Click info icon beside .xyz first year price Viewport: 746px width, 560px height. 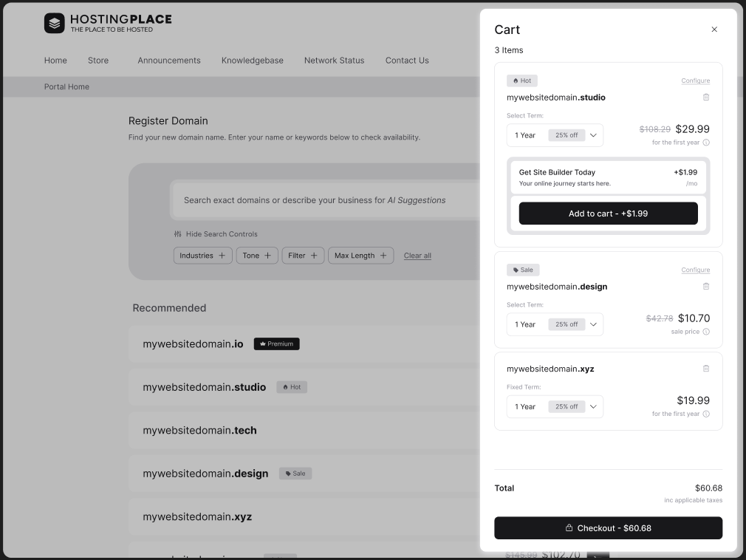pyautogui.click(x=706, y=414)
